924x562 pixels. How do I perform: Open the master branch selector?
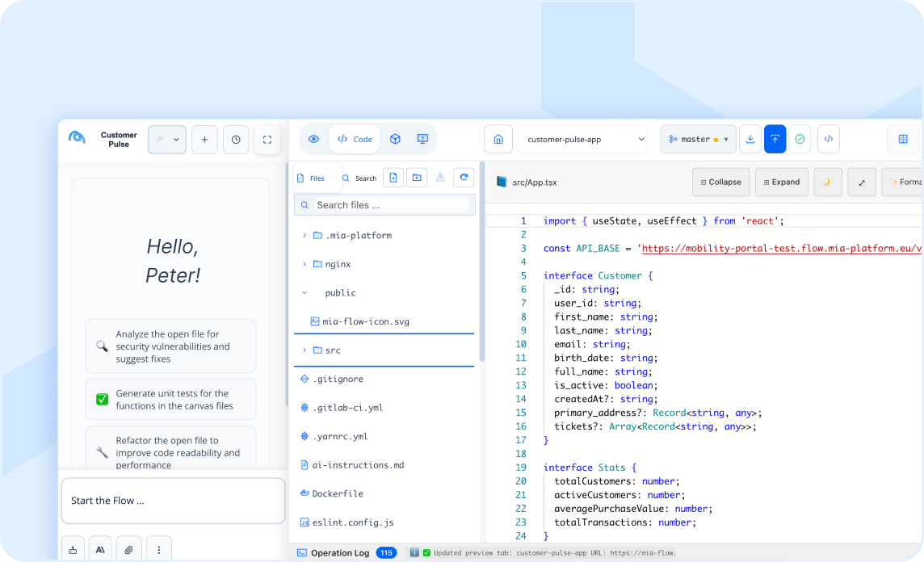tap(698, 139)
